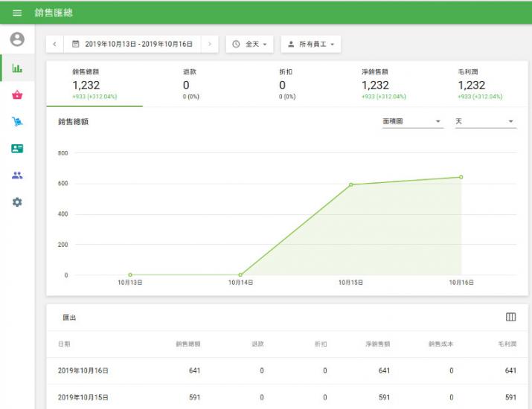Open date range 2019年10月13日 - 2019年10月16日
This screenshot has width=532, height=409.
132,44
